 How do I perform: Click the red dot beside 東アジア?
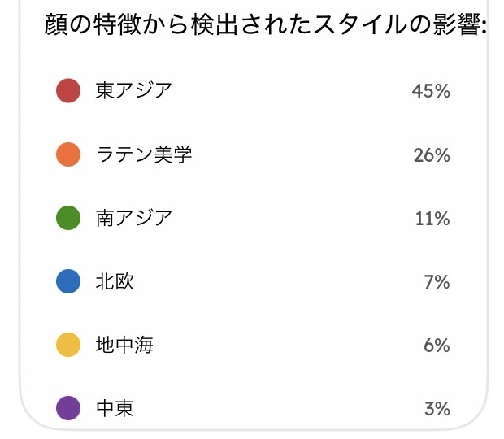68,91
